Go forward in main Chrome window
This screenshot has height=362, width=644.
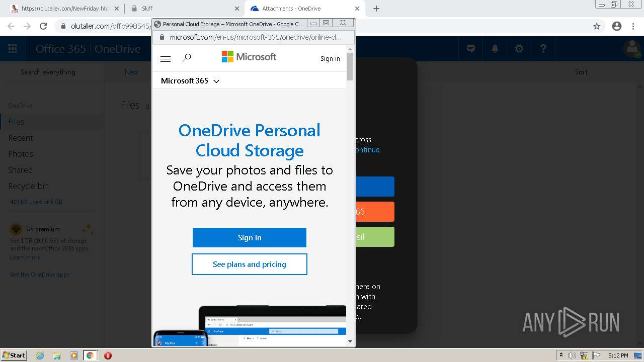click(x=27, y=26)
